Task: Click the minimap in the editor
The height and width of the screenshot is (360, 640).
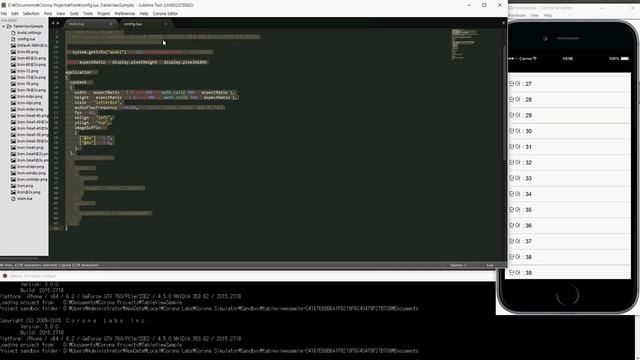Action: 464,45
